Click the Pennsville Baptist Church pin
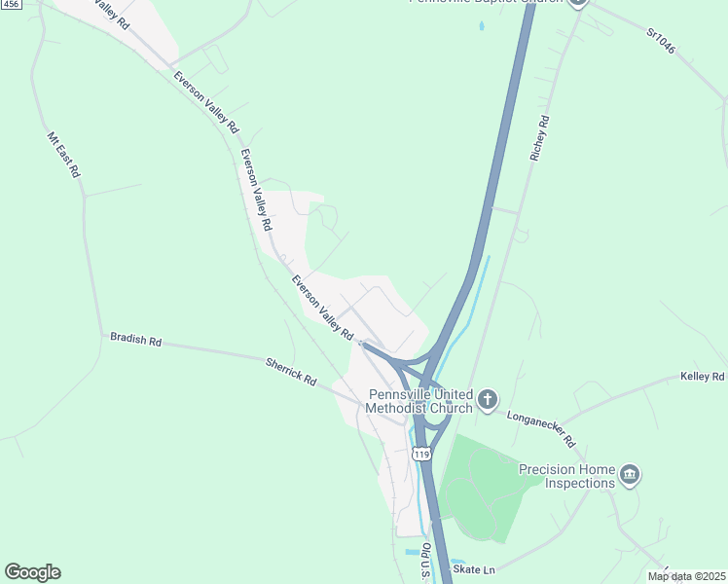 coord(577,2)
